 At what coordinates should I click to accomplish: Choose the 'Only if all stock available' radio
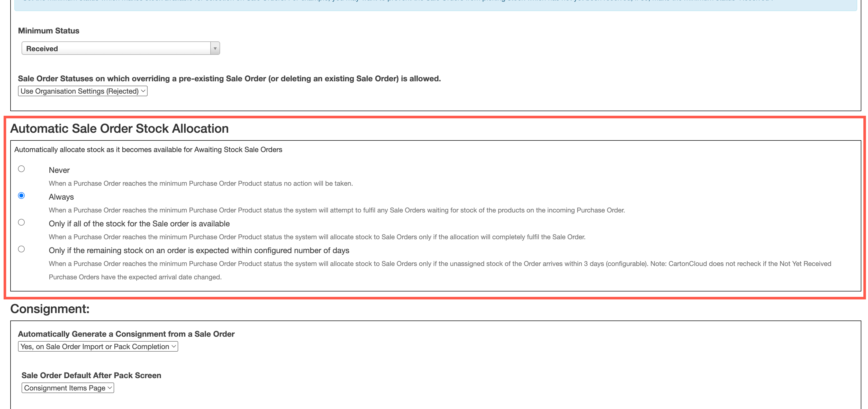pos(21,222)
